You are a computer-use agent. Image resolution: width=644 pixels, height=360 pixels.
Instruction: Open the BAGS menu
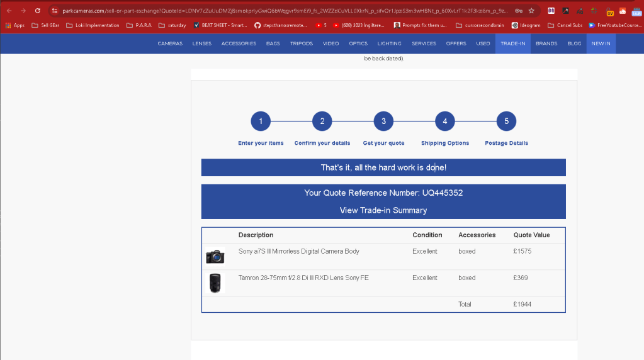point(273,43)
